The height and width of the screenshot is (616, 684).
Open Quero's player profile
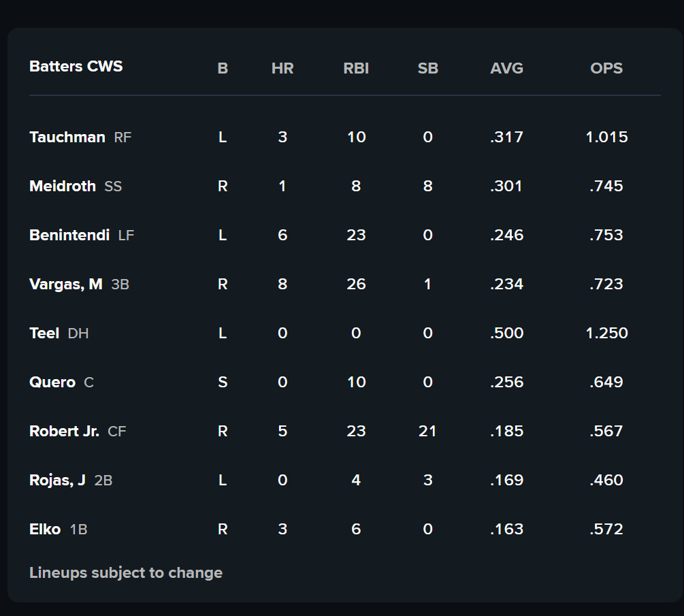[52, 382]
